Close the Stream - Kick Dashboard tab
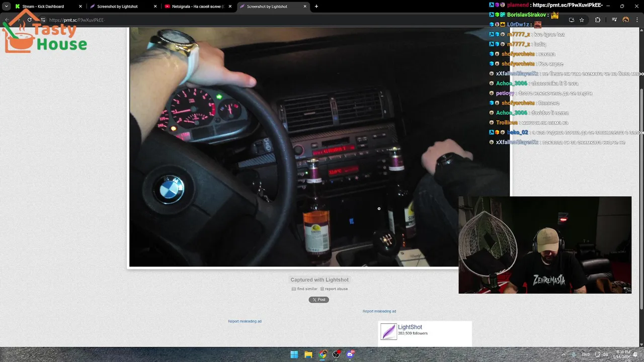Image resolution: width=644 pixels, height=362 pixels. (80, 7)
